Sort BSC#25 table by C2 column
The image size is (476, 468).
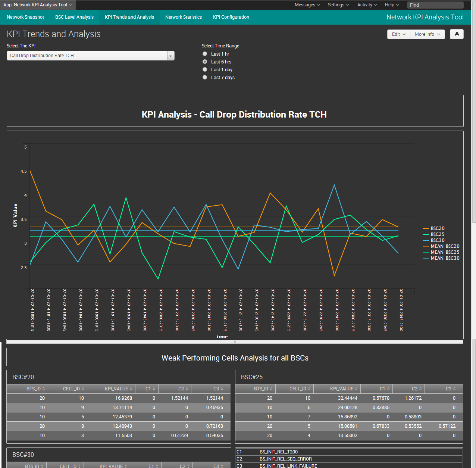[x=409, y=389]
